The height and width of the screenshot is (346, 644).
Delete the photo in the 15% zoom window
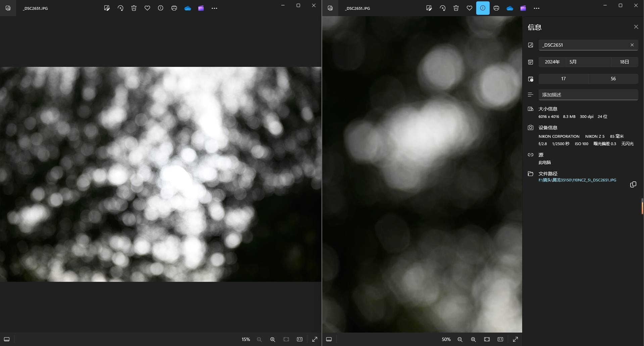pyautogui.click(x=134, y=8)
